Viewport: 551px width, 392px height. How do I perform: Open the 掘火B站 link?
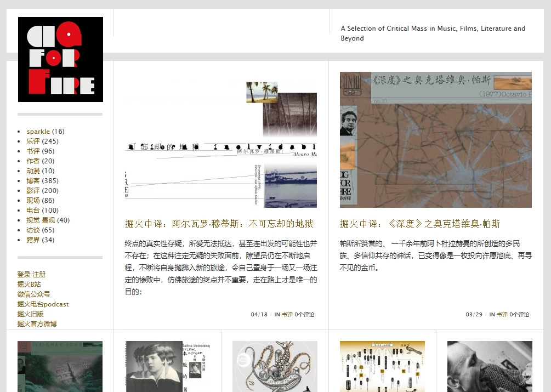click(29, 285)
